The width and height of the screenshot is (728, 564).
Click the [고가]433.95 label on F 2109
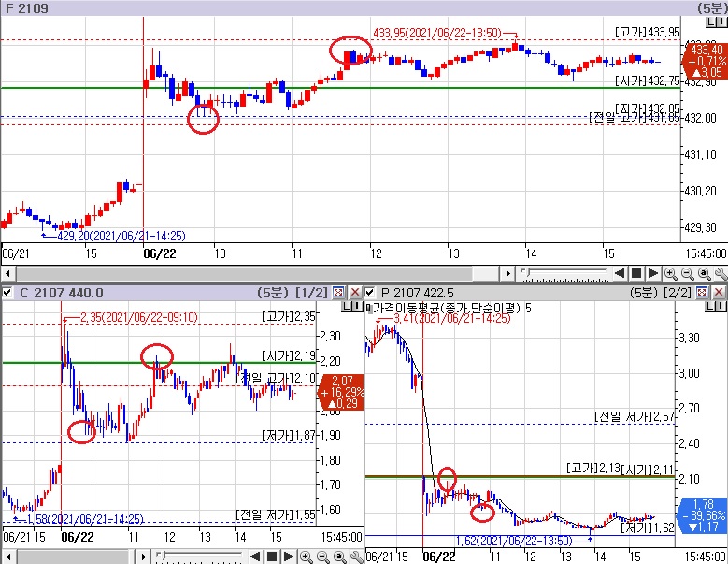(x=648, y=32)
